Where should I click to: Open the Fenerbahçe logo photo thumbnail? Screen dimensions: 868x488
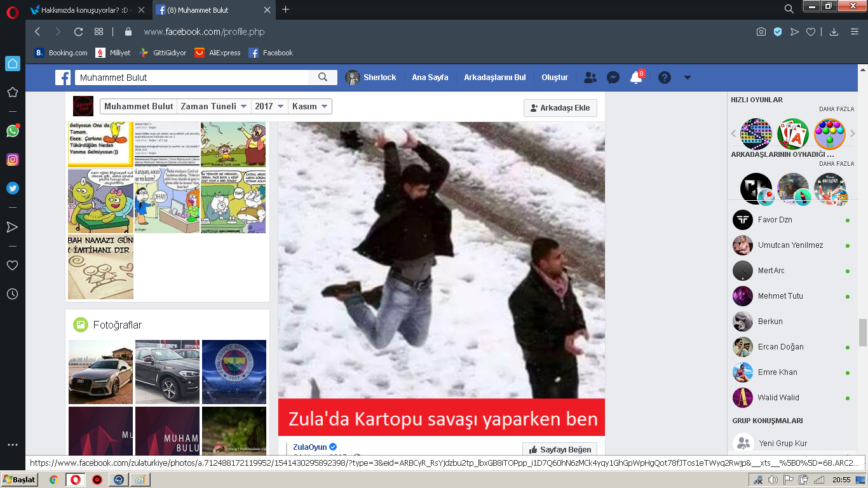[x=234, y=372]
